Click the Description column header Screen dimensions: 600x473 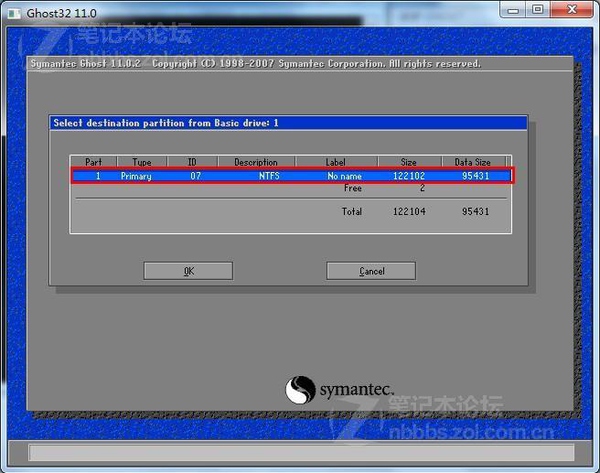[x=256, y=162]
